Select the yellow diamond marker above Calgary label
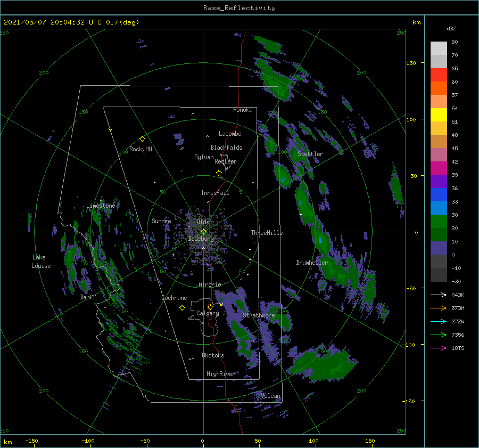479x448 pixels. click(210, 307)
